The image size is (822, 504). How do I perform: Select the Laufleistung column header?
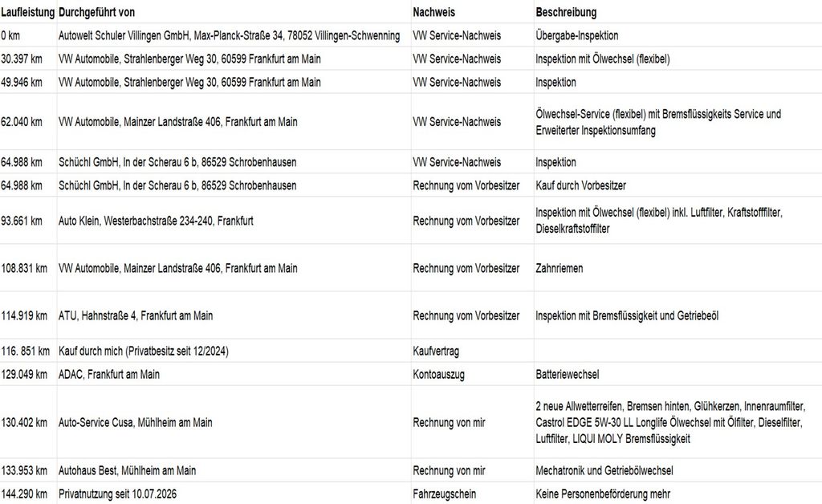click(28, 12)
